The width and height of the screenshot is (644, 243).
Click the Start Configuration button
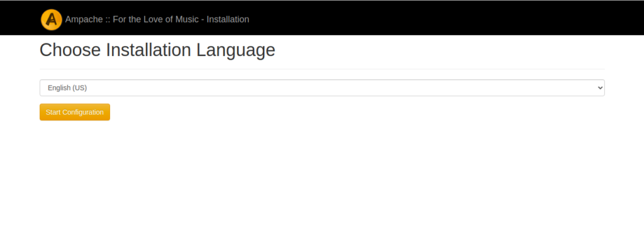[75, 112]
